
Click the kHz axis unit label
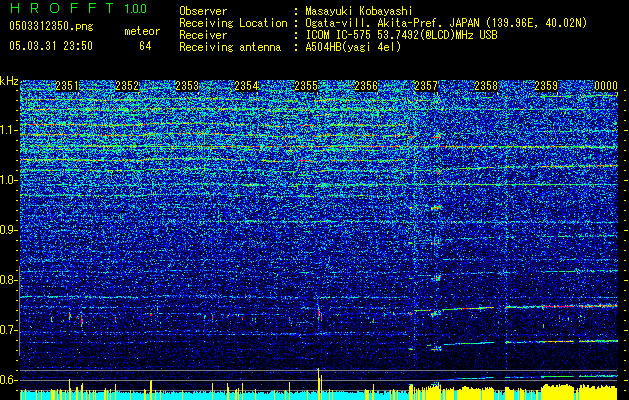tap(9, 81)
